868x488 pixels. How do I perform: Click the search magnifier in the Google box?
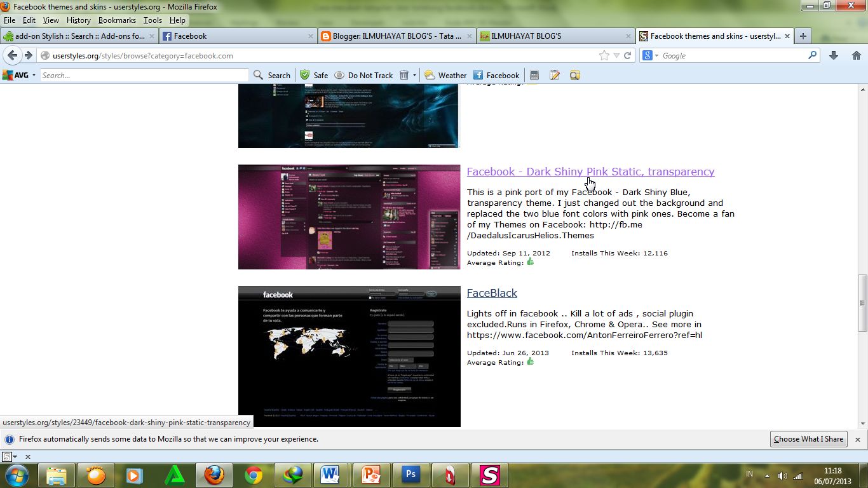[x=812, y=55]
